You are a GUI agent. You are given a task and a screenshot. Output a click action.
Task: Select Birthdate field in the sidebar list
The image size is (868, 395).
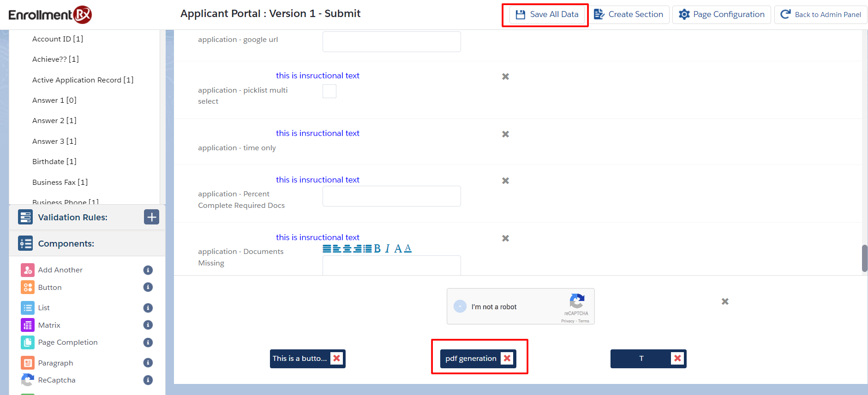[54, 162]
